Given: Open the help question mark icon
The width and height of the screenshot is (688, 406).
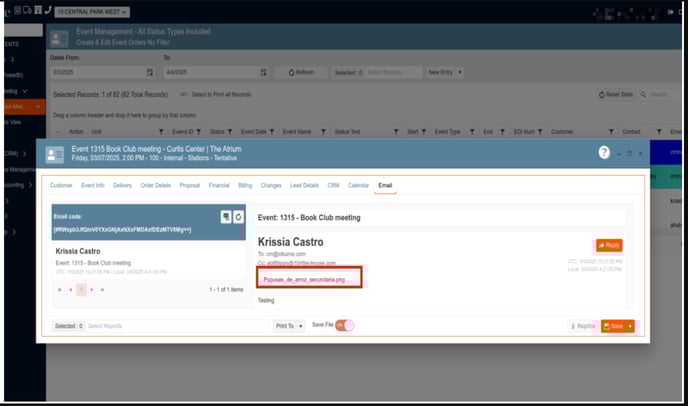Looking at the screenshot, I should click(604, 152).
